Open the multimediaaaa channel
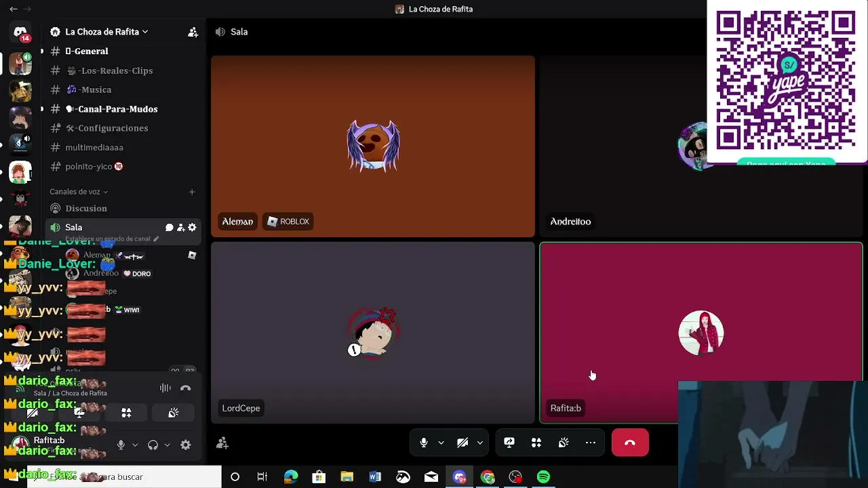Image resolution: width=868 pixels, height=488 pixels. [x=123, y=147]
